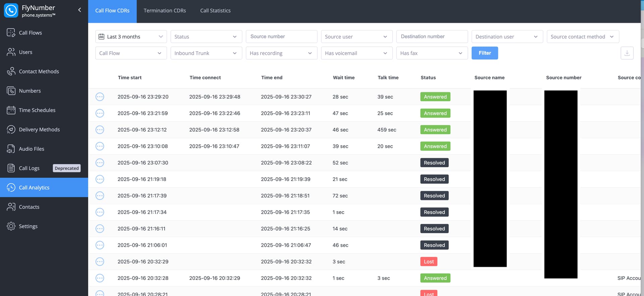Expand the Last 3 months date dropdown
The height and width of the screenshot is (296, 644).
point(131,37)
